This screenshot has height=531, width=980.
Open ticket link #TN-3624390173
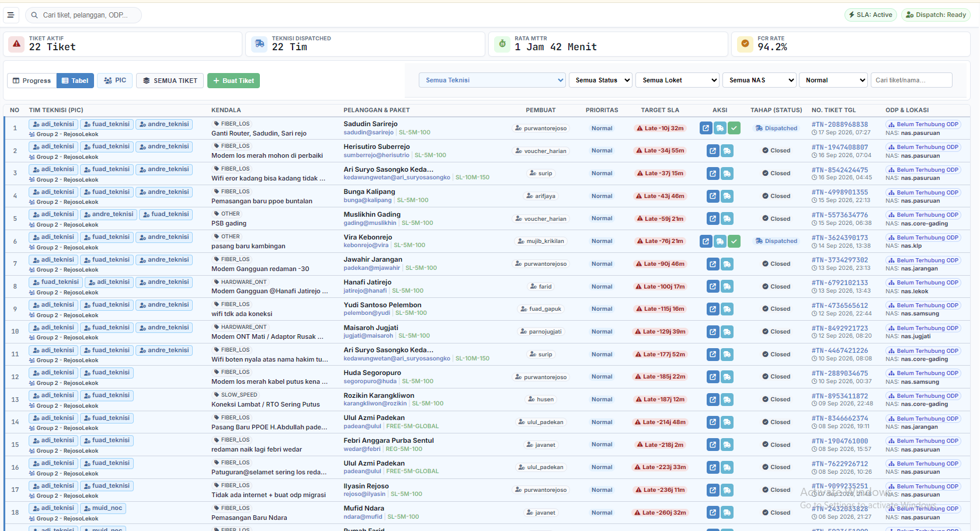coord(840,238)
